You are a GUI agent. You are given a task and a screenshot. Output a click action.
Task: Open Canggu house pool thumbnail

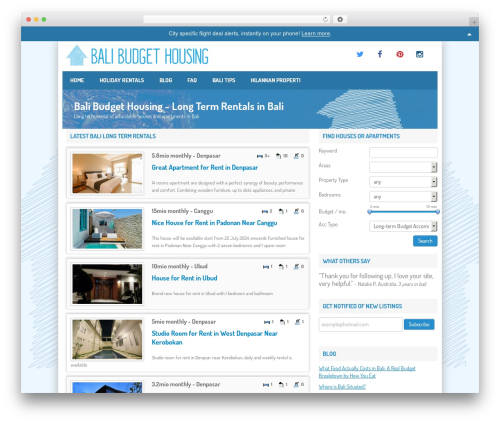[x=107, y=229]
